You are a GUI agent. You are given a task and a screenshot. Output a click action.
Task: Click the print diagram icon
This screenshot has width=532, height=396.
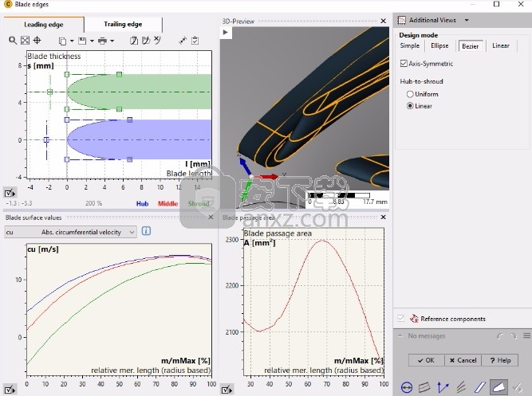pos(102,41)
